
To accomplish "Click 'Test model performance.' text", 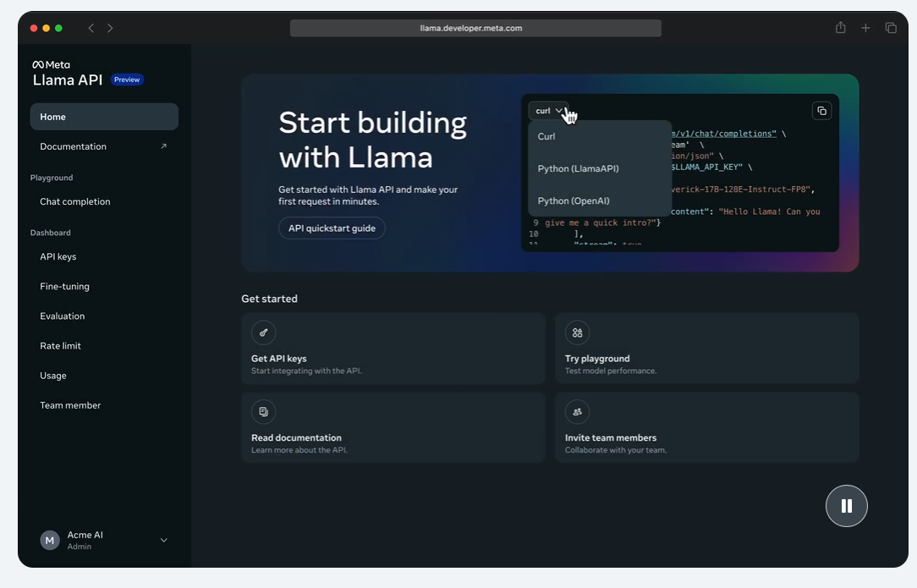I will (611, 371).
